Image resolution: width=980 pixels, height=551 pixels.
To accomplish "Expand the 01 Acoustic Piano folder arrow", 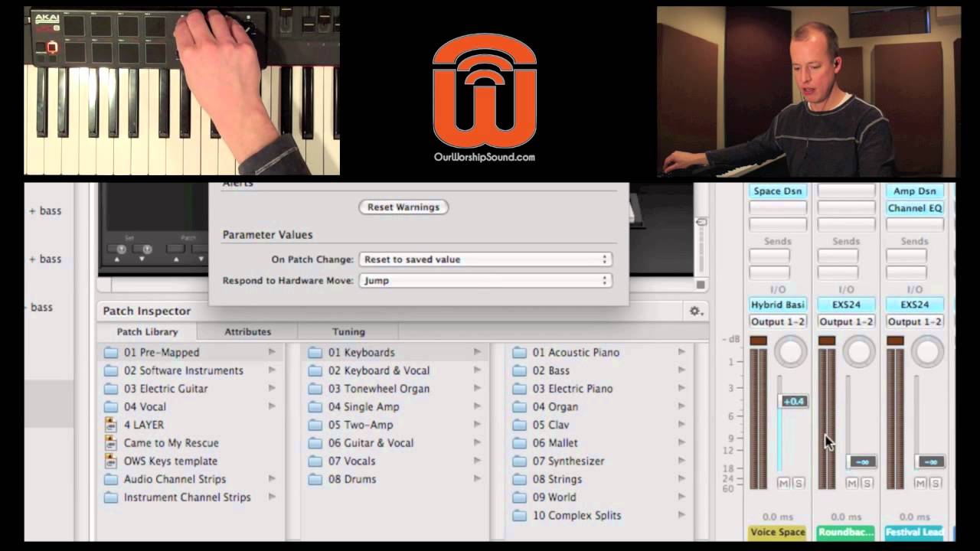I will [681, 352].
